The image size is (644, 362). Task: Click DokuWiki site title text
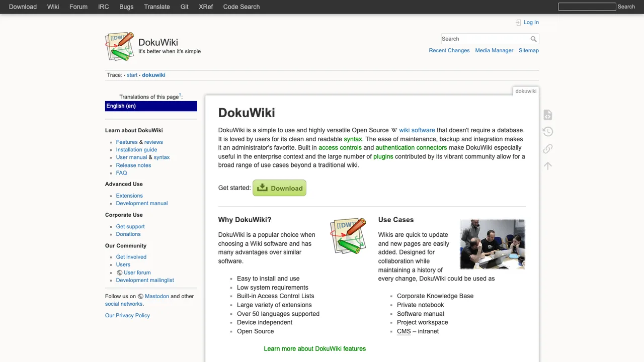click(158, 42)
